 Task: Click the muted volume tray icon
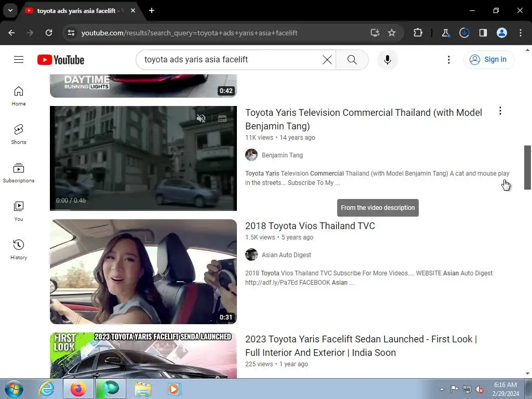pyautogui.click(x=480, y=389)
